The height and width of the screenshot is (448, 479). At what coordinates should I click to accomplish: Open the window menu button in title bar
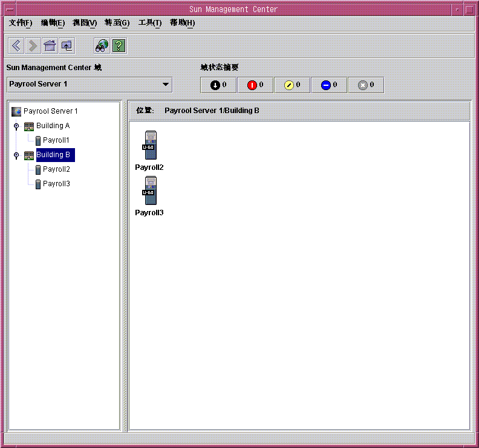point(10,10)
